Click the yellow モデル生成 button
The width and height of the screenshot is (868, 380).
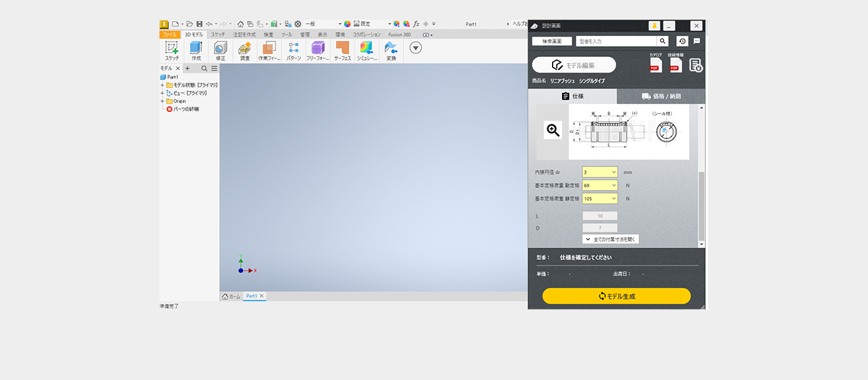click(x=616, y=296)
